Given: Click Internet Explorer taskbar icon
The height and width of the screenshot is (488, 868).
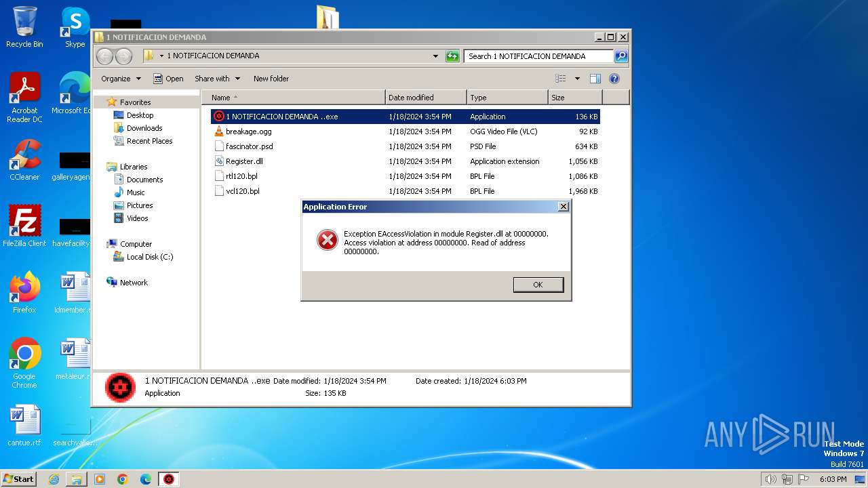Looking at the screenshot, I should click(54, 479).
